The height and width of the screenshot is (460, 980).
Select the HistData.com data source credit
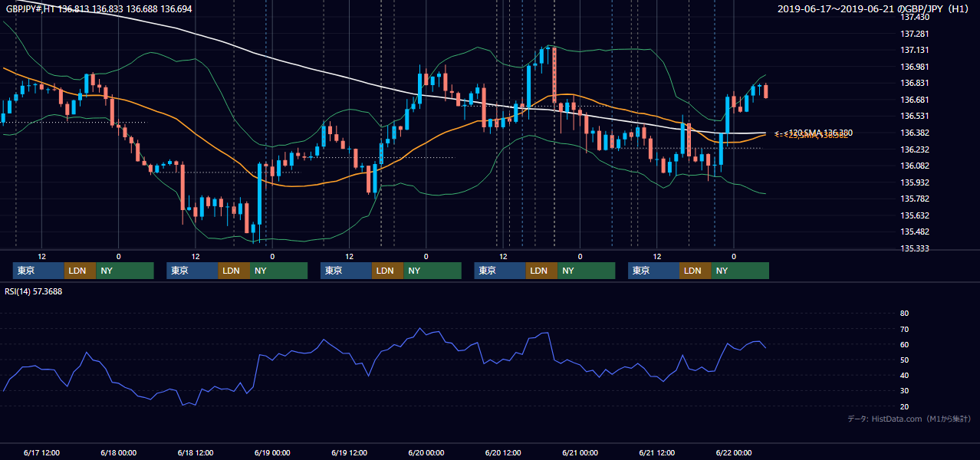pyautogui.click(x=909, y=419)
